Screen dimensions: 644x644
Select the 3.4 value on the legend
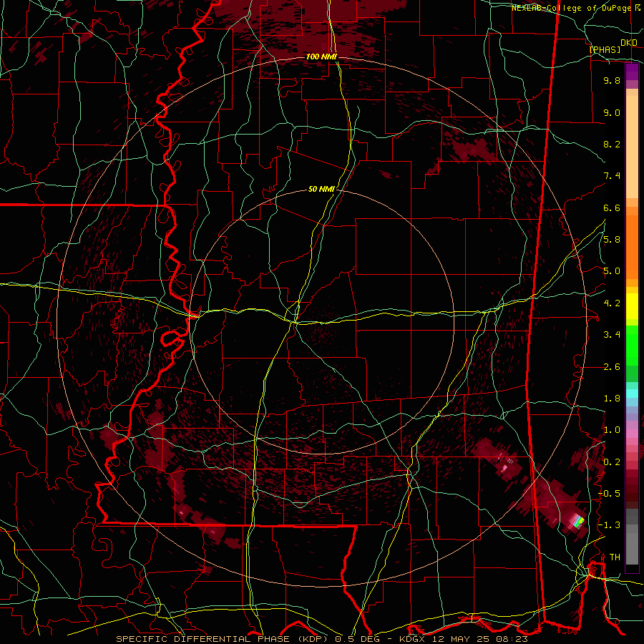[x=612, y=335]
